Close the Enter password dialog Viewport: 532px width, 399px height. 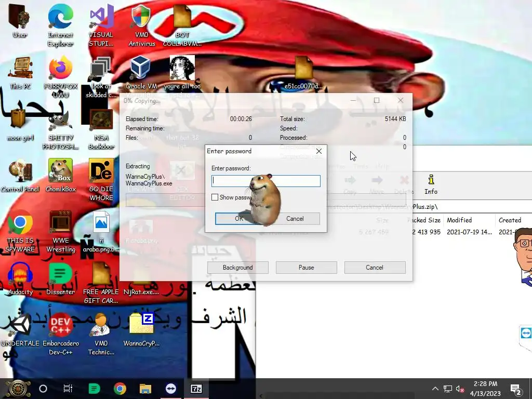click(319, 151)
